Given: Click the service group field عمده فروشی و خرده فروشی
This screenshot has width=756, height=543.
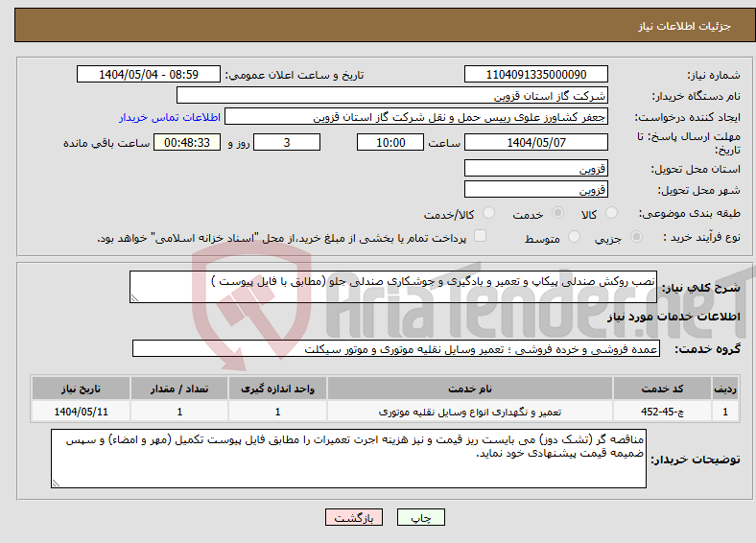Looking at the screenshot, I should click(396, 348).
